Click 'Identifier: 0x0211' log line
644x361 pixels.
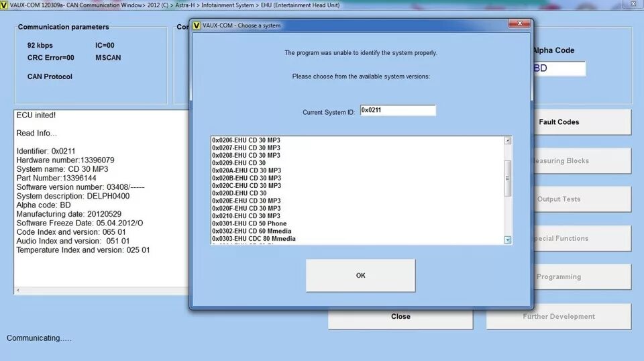46,151
